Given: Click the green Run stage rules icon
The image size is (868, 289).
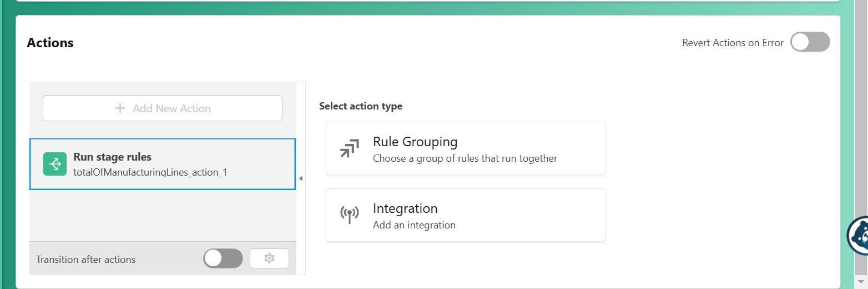Looking at the screenshot, I should (x=55, y=164).
